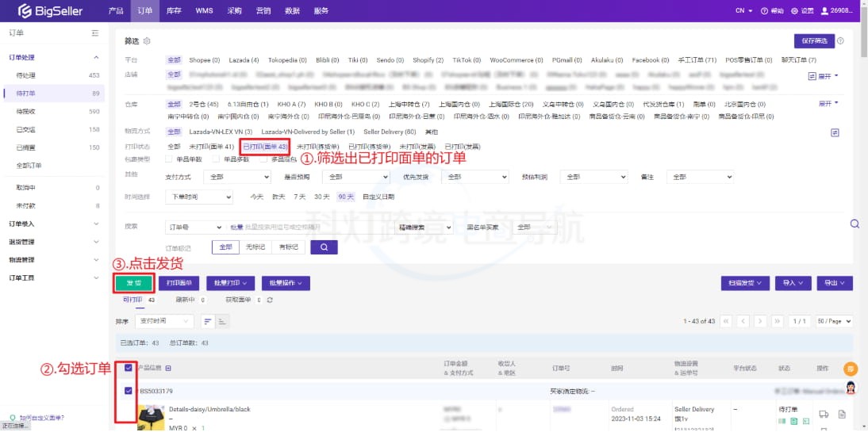This screenshot has height=436, width=868.
Task: Open the 下单时间 time selection dropdown
Action: (x=198, y=197)
